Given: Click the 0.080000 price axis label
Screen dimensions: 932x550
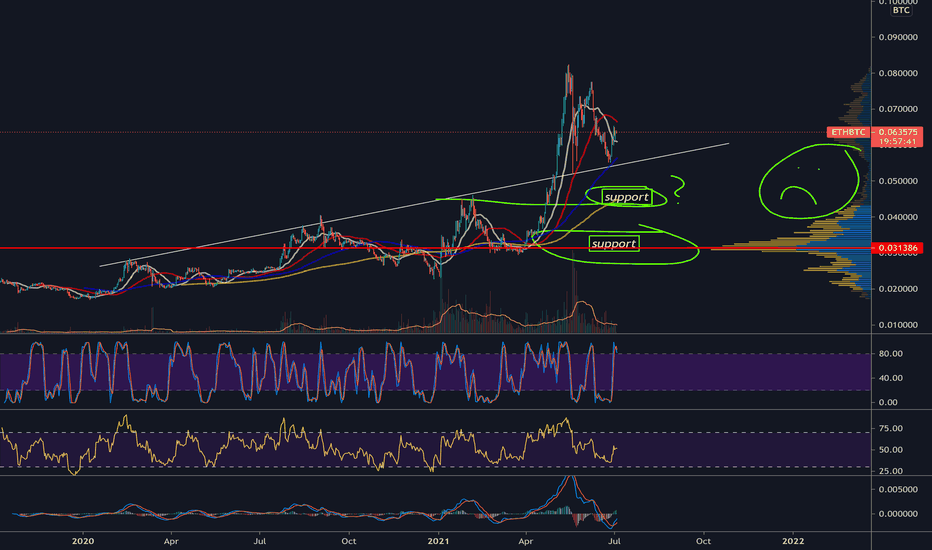Looking at the screenshot, I should [x=898, y=73].
